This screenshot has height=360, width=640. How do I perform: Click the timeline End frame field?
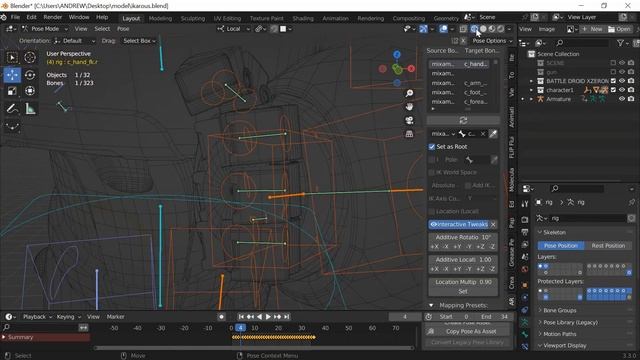[494, 317]
